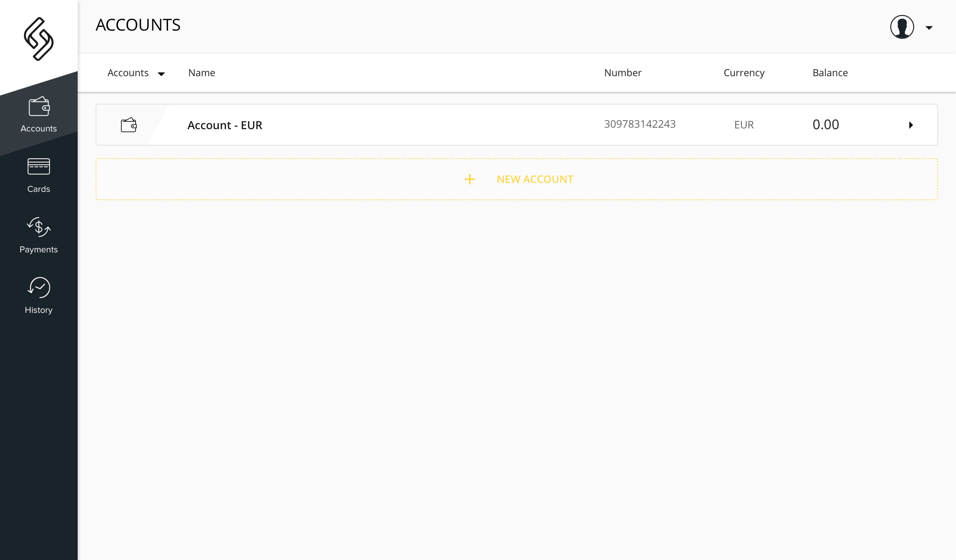Click the account number 309783142243
This screenshot has height=560, width=956.
[x=639, y=124]
